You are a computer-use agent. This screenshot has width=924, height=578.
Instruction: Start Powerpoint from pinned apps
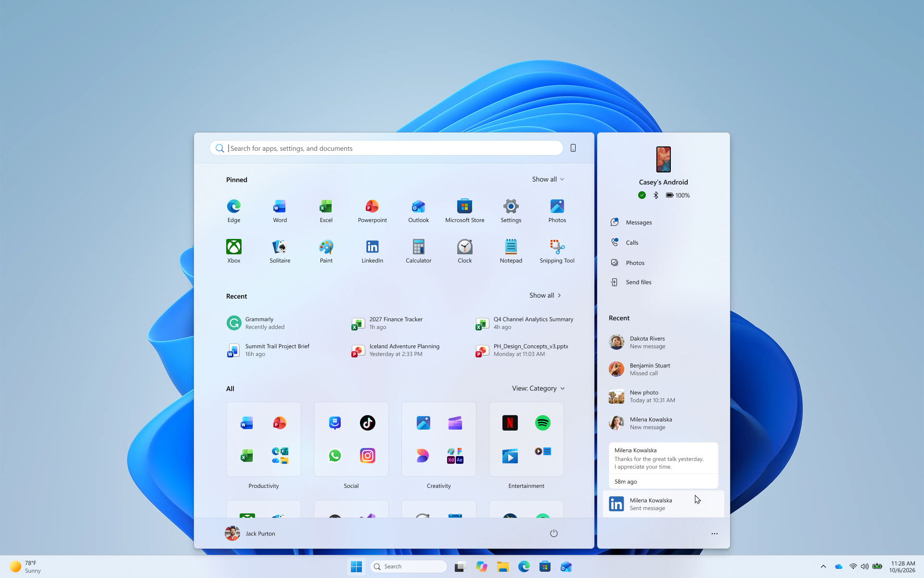pos(372,211)
